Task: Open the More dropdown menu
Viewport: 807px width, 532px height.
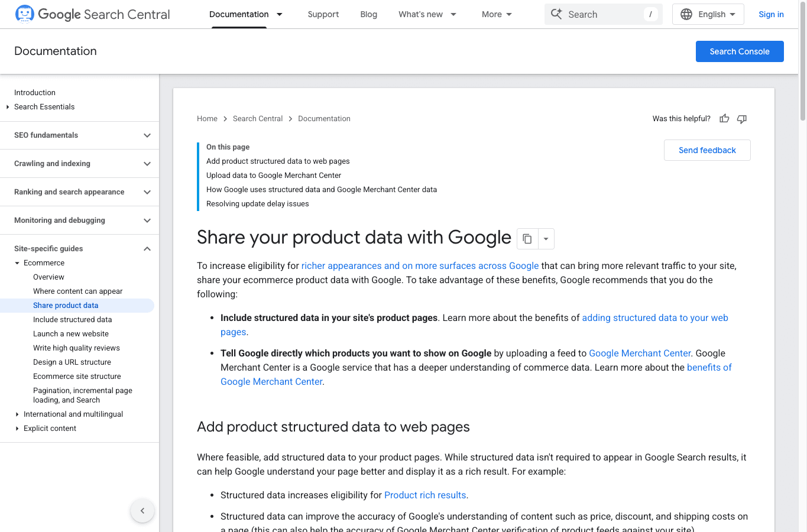Action: click(497, 14)
